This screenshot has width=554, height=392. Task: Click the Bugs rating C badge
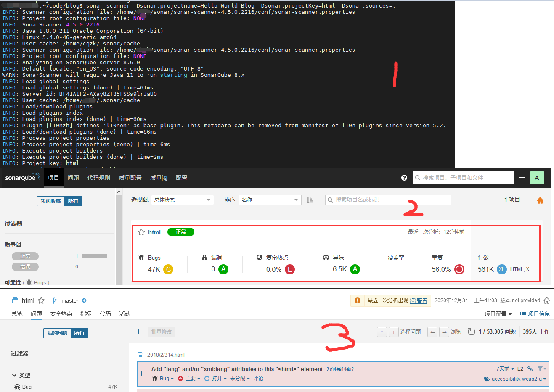click(x=168, y=269)
